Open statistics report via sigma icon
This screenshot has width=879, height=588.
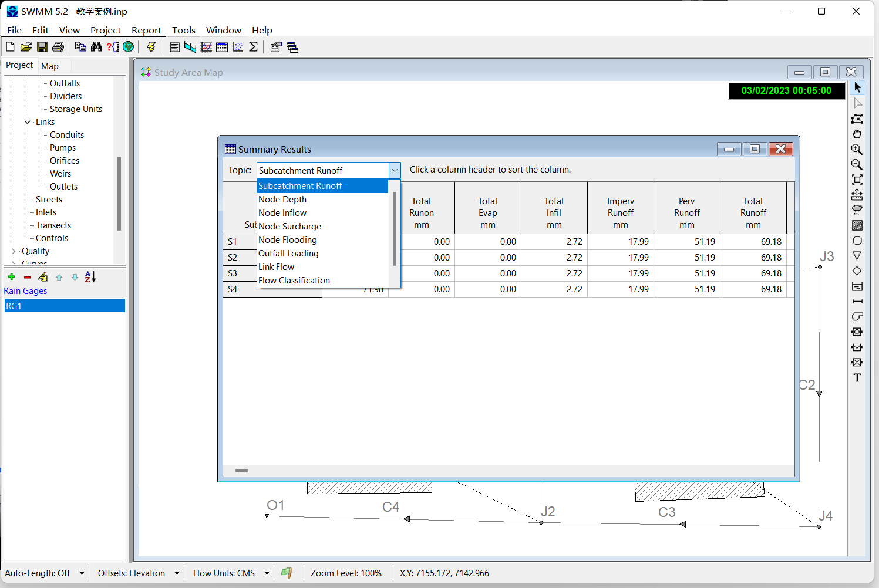coord(253,47)
